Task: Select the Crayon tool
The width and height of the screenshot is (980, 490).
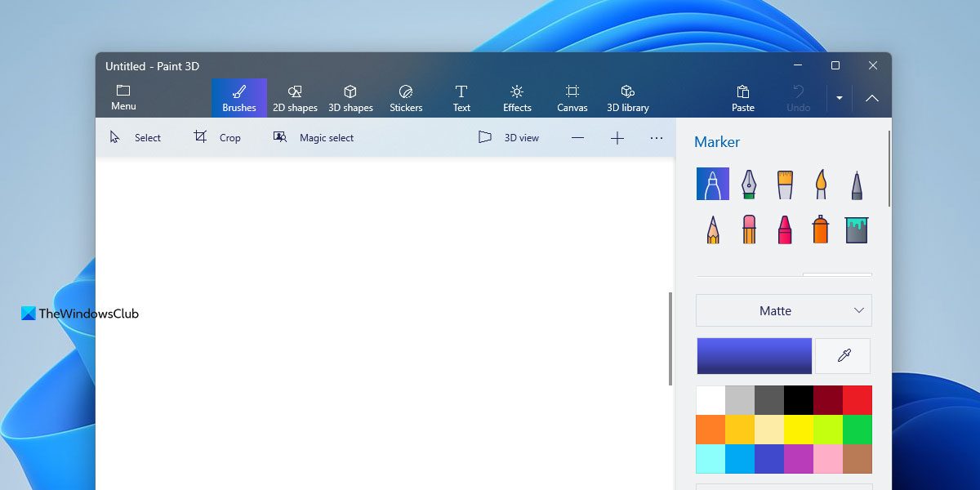Action: pos(783,229)
